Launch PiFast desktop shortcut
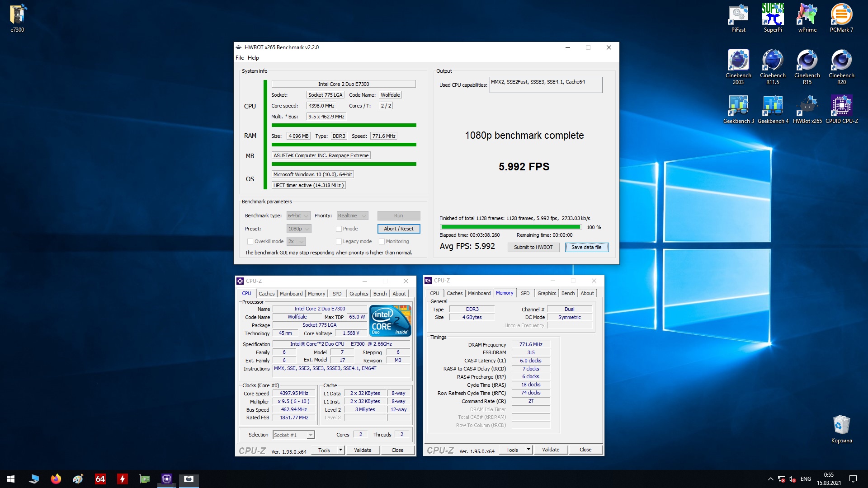 tap(738, 18)
